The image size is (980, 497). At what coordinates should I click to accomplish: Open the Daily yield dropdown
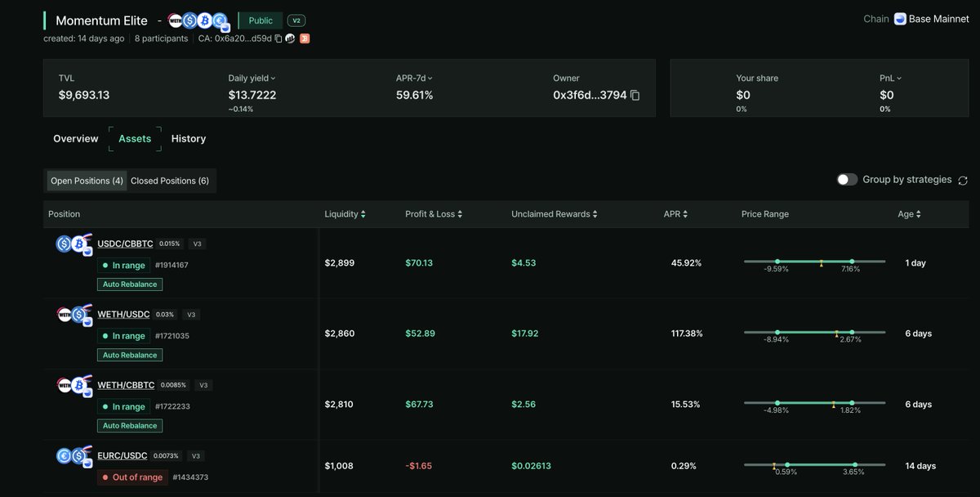point(252,78)
